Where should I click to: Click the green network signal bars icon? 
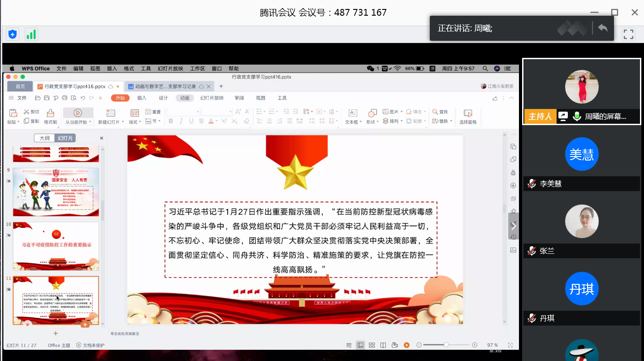click(31, 34)
